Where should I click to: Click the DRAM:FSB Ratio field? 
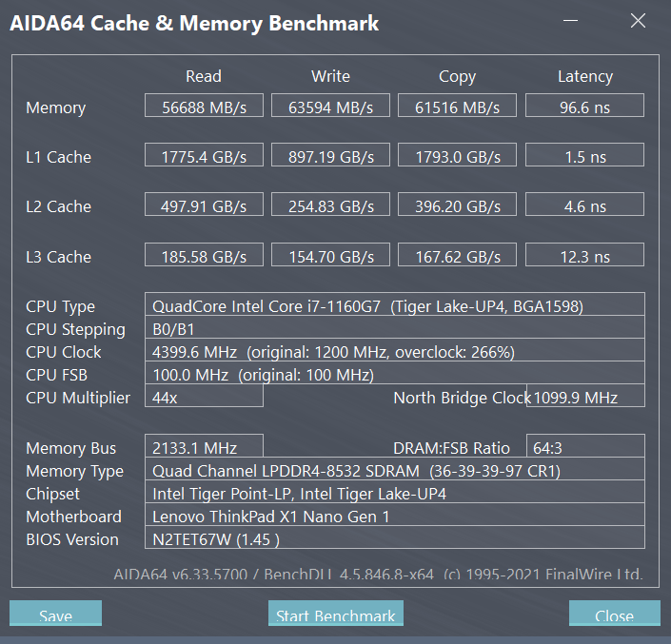coord(585,446)
